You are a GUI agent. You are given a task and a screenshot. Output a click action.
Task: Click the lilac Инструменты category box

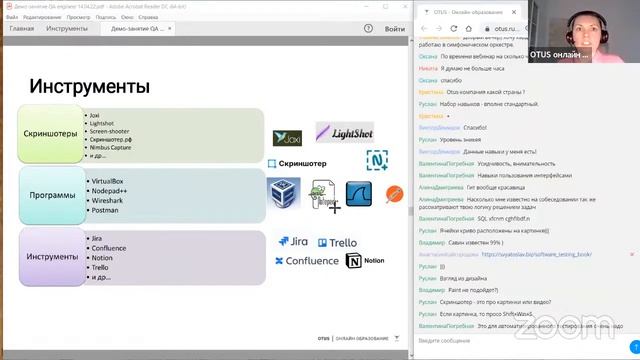52,257
